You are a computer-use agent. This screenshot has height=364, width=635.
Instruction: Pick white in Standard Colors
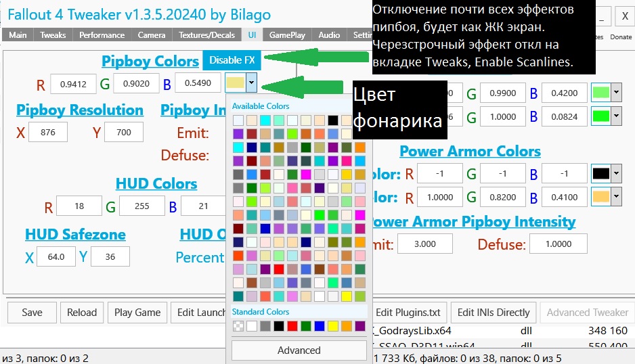[x=252, y=326]
